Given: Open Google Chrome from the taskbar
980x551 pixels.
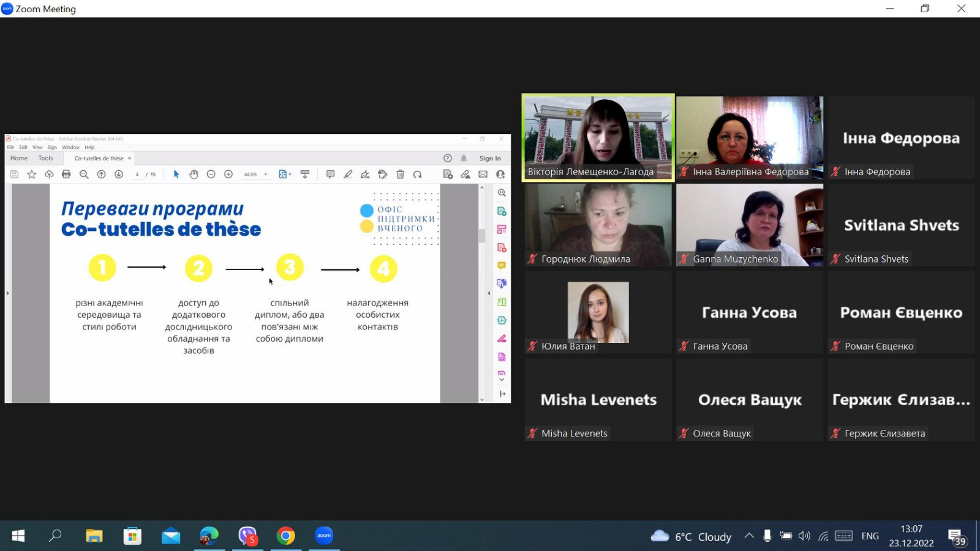Looking at the screenshot, I should (285, 536).
